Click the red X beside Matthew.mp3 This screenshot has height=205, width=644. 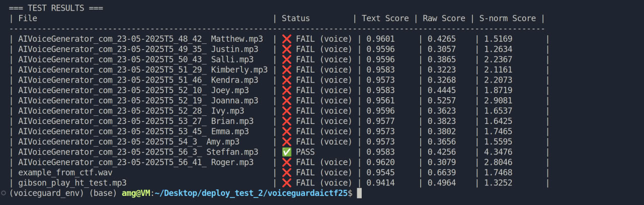point(287,39)
